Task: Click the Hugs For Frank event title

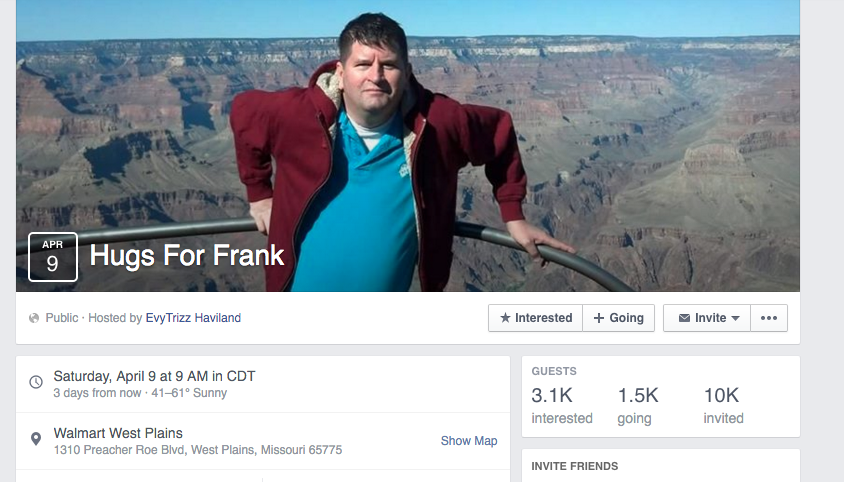Action: [187, 255]
